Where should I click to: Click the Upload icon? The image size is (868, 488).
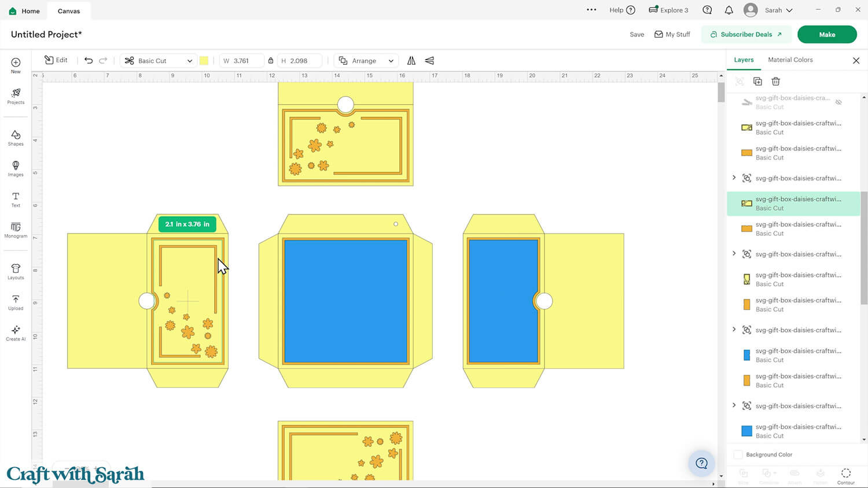(16, 302)
